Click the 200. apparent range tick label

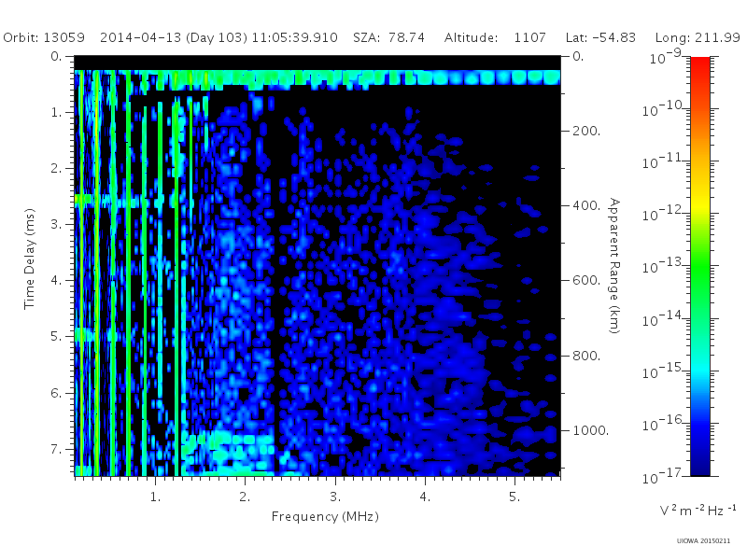(586, 131)
